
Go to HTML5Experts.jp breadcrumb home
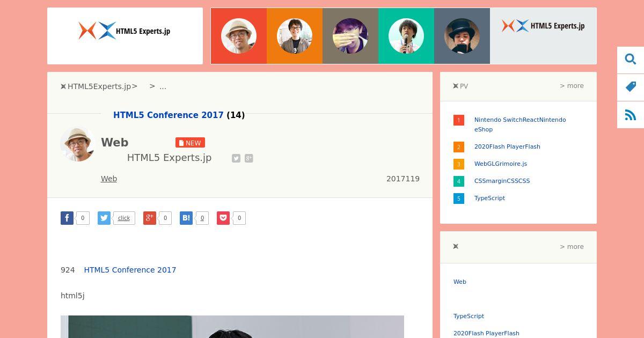click(x=99, y=86)
